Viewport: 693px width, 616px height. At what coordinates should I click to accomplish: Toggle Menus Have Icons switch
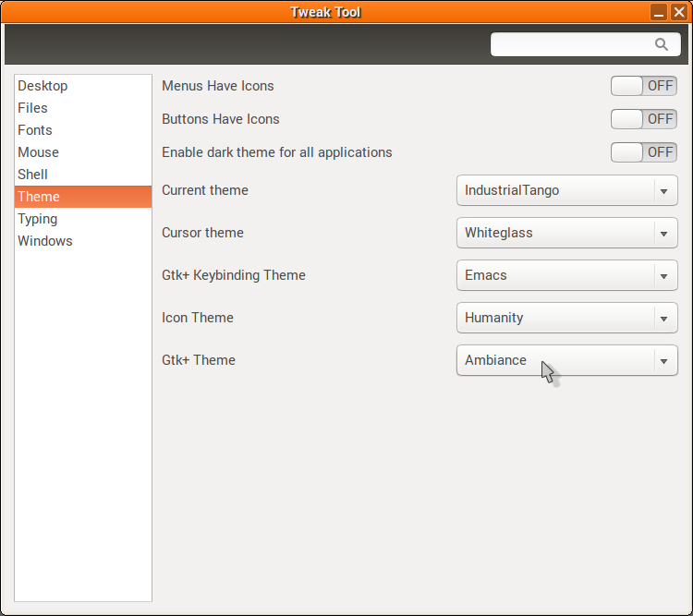pyautogui.click(x=643, y=86)
